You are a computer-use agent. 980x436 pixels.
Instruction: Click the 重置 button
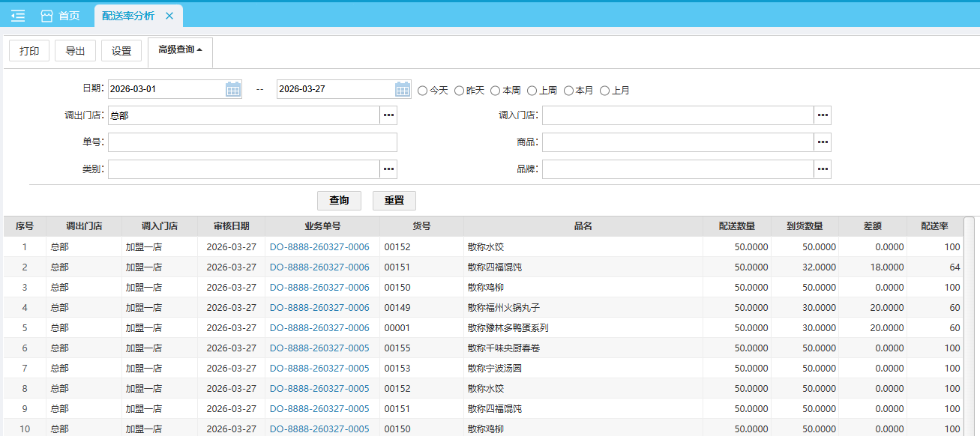click(x=394, y=201)
